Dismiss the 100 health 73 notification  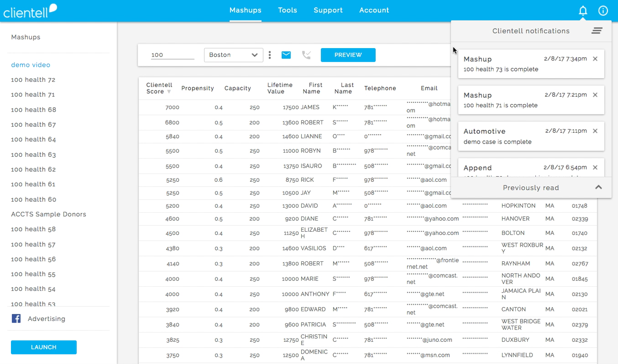595,59
